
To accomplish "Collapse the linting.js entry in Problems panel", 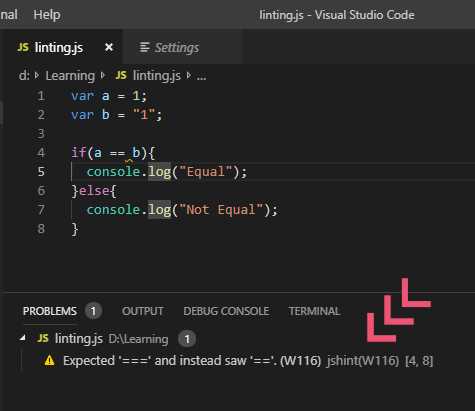I will 23,338.
